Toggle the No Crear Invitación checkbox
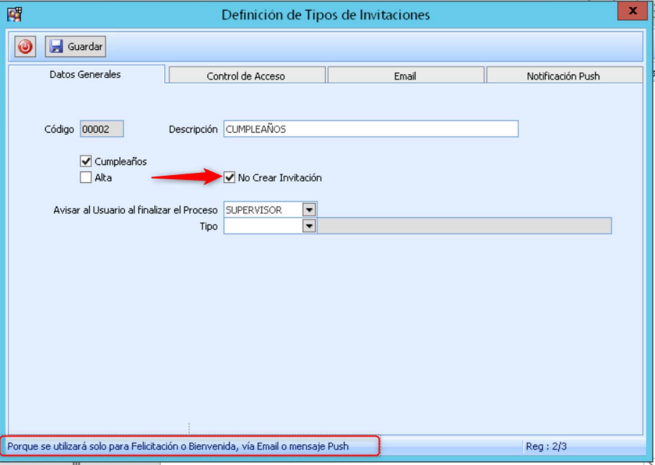Image resolution: width=655 pixels, height=465 pixels. [230, 178]
